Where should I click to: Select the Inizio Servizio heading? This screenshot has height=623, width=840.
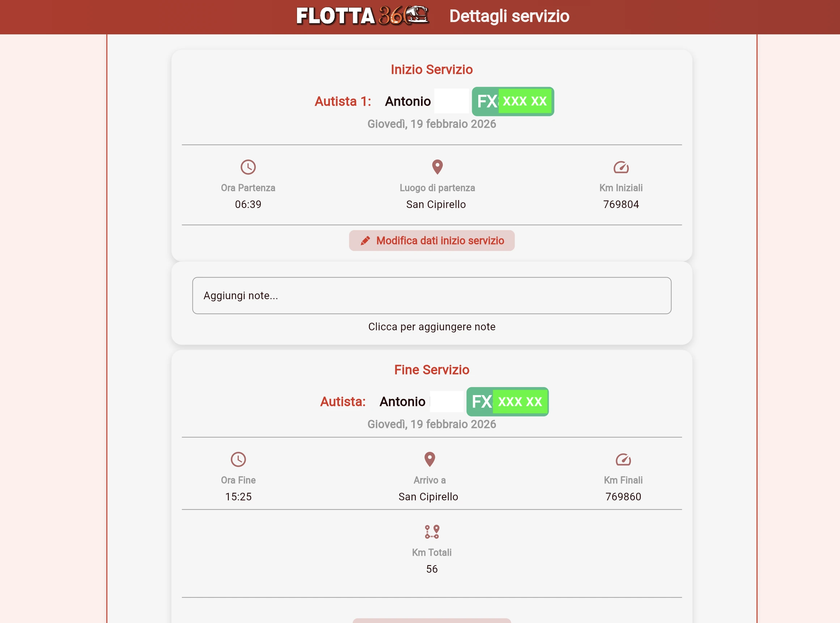point(432,69)
